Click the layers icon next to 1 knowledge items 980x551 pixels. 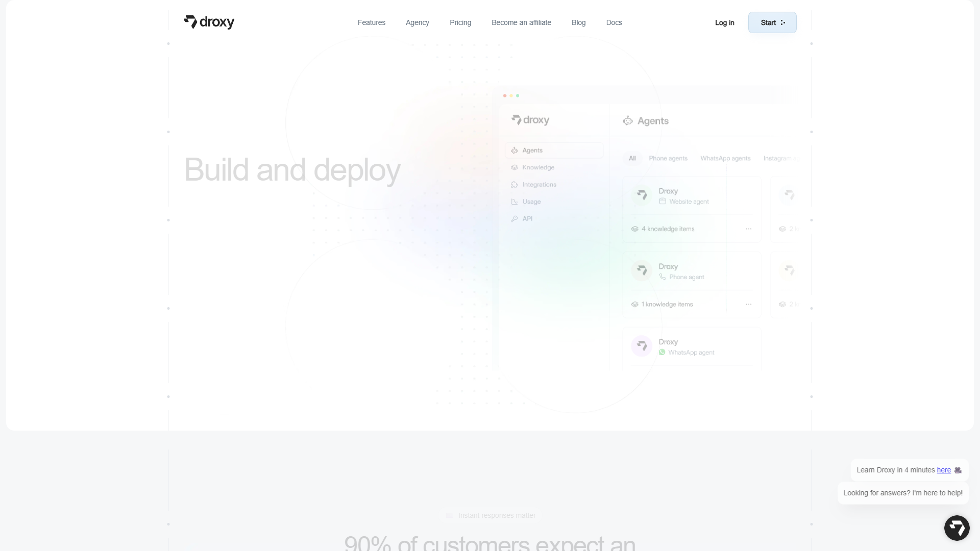point(634,304)
